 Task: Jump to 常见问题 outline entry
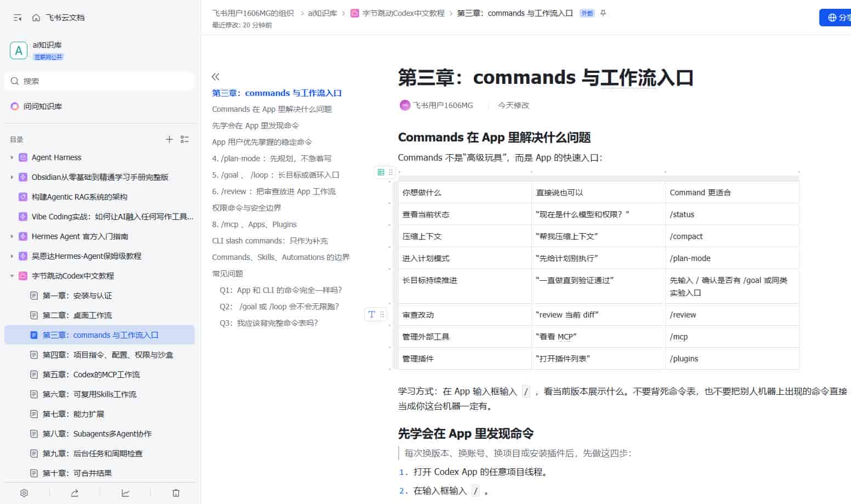click(228, 274)
